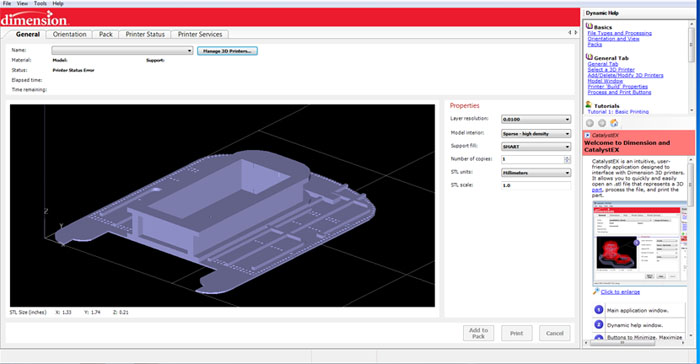Click the 'Welcome to Dimension and CatalystEX' heading
This screenshot has height=364, width=700.
click(627, 146)
